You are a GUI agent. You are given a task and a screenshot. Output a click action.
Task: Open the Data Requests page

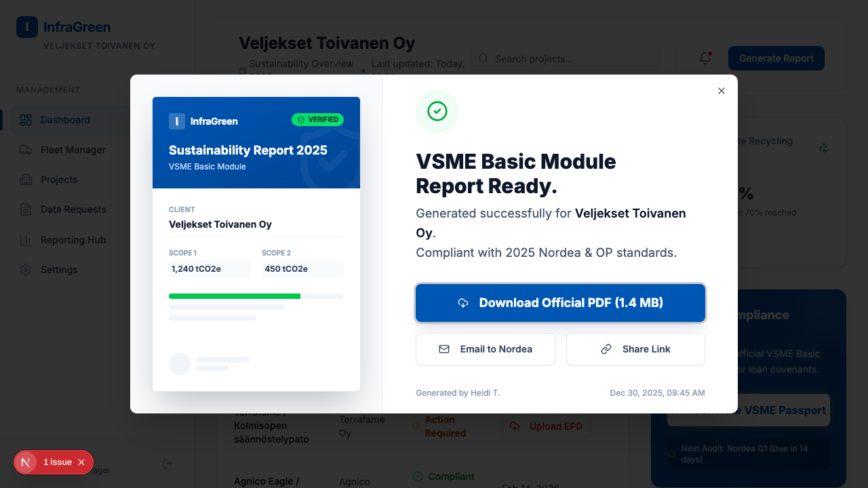73,209
